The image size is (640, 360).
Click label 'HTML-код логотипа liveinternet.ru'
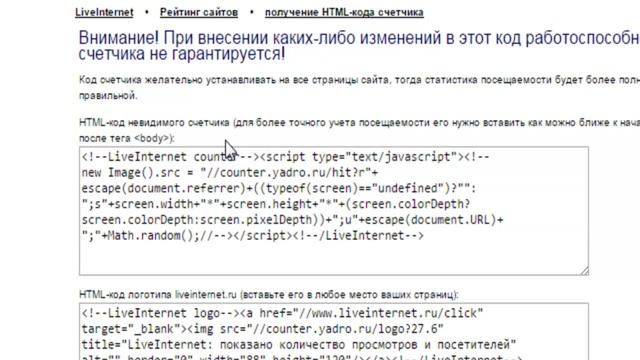(158, 295)
